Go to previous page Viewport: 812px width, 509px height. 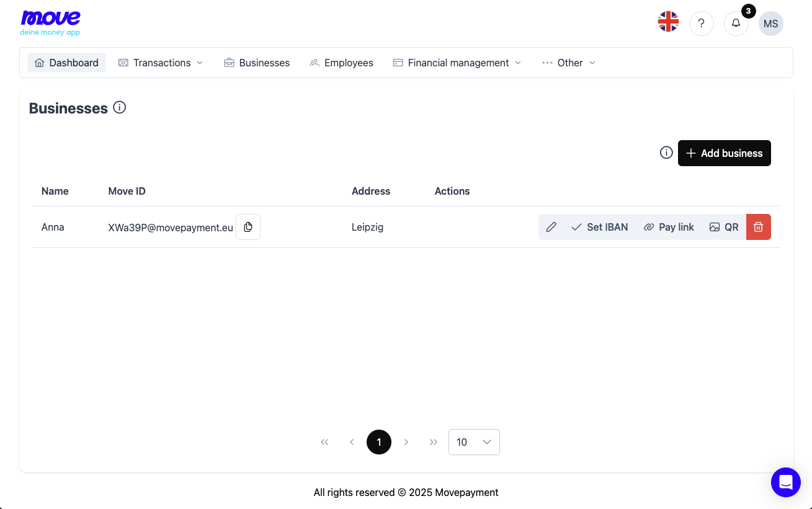[x=352, y=442]
